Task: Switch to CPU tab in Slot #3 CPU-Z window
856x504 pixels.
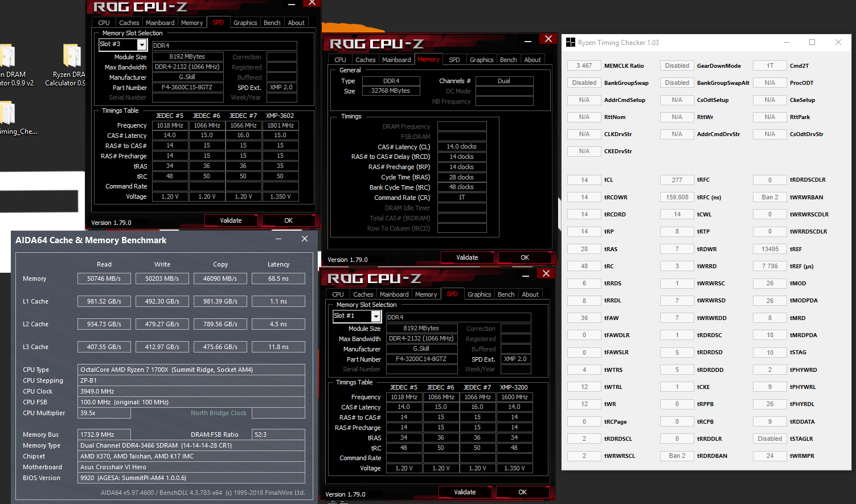Action: 104,23
